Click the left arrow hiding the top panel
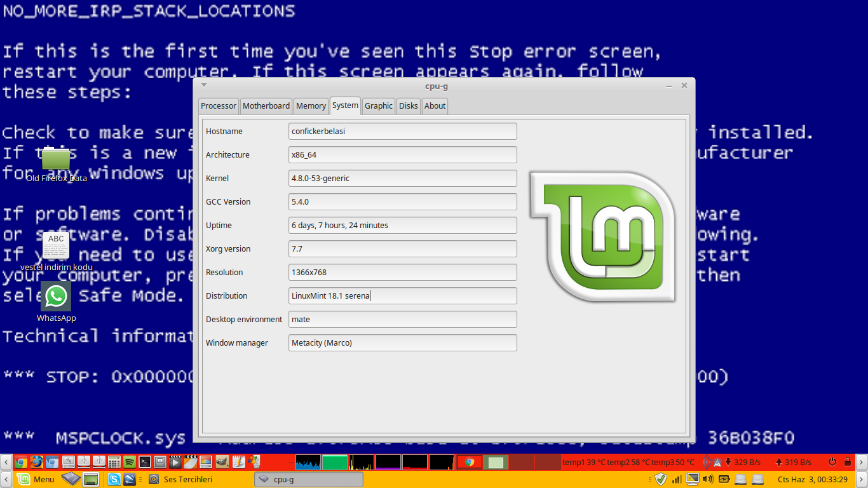Screen dimensions: 868x488 (6, 462)
